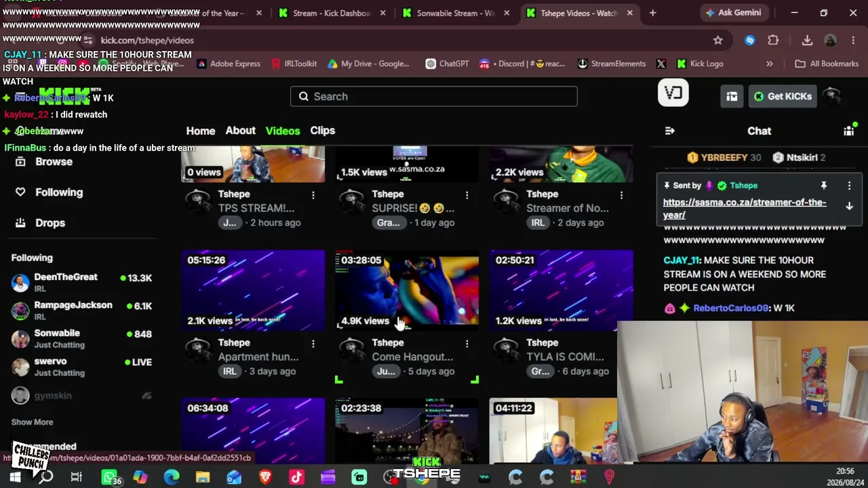Viewport: 868px width, 488px height.
Task: Open options for Apartment hunting video
Action: pyautogui.click(x=313, y=344)
